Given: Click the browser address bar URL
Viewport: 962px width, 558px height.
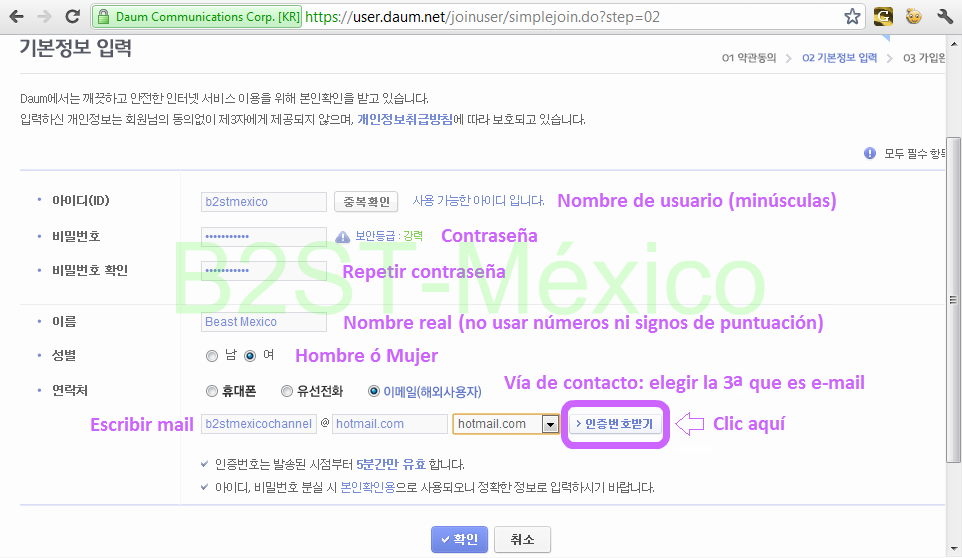Looking at the screenshot, I should (482, 17).
